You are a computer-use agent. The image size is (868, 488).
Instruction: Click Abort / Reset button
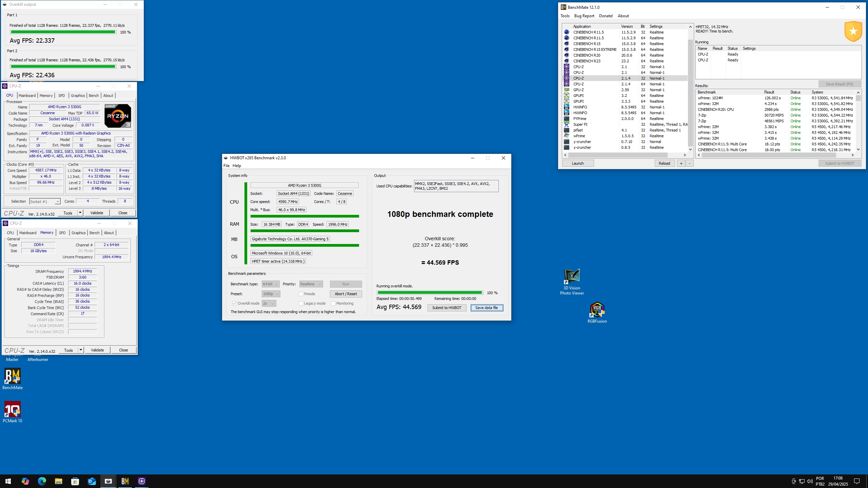[x=346, y=294]
